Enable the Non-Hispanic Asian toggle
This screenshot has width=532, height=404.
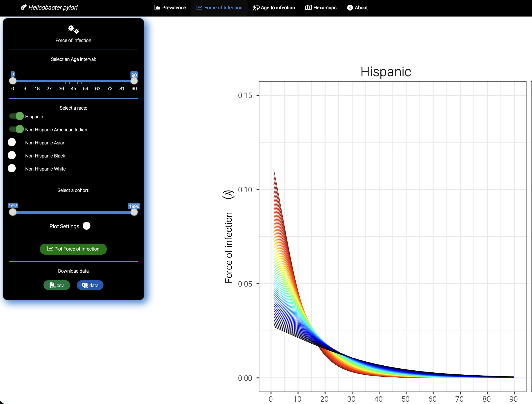tap(12, 142)
